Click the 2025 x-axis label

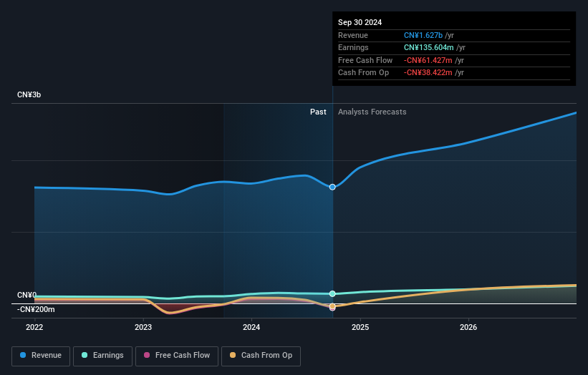tap(360, 327)
